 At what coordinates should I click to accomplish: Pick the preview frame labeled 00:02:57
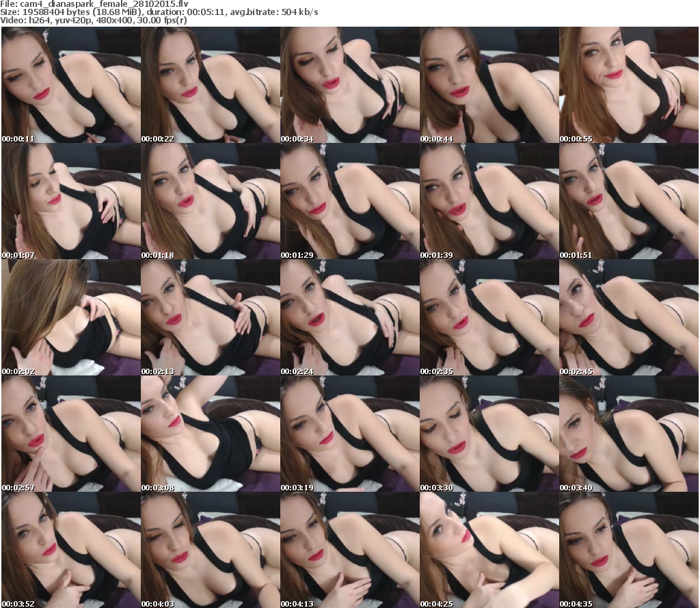(x=71, y=434)
